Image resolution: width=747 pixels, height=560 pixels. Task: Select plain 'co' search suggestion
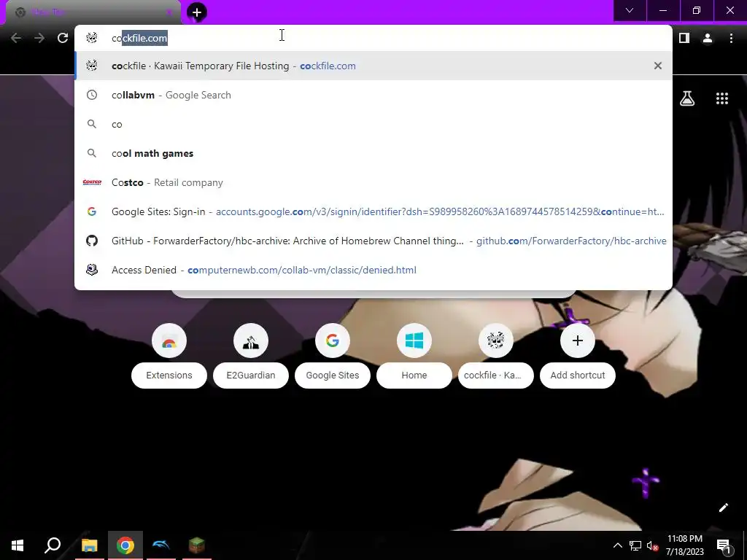pos(373,124)
